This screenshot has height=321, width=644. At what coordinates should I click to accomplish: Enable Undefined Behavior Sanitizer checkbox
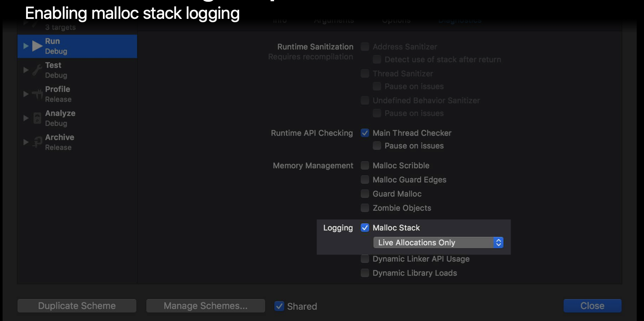coord(365,101)
